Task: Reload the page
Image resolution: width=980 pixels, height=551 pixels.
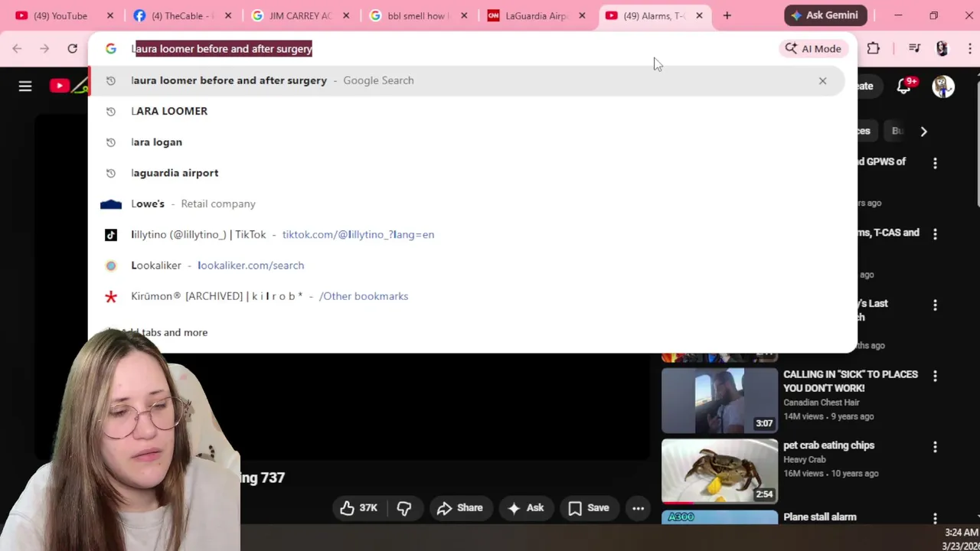Action: (x=72, y=49)
